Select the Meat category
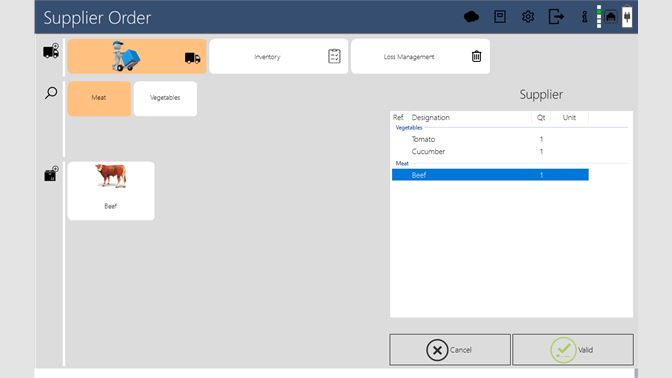 pyautogui.click(x=99, y=99)
